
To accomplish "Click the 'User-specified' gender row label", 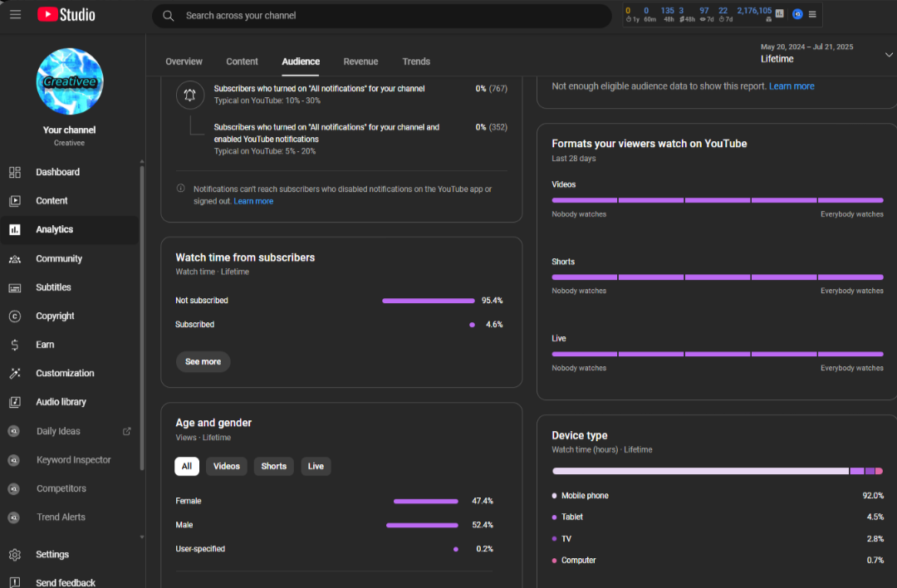I will 200,549.
